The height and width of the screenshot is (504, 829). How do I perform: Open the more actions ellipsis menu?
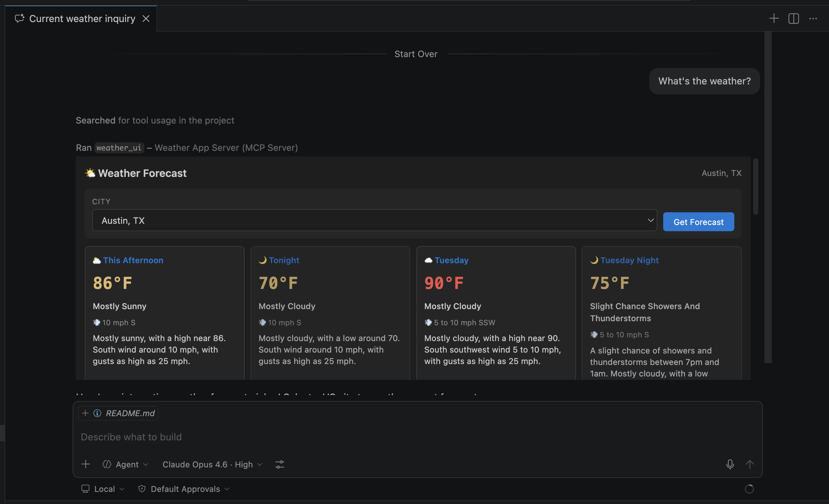pyautogui.click(x=813, y=19)
